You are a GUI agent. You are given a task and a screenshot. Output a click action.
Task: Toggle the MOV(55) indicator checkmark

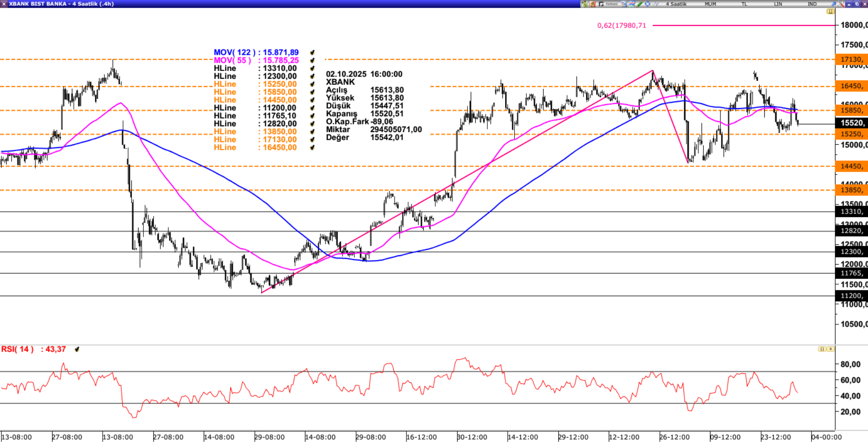click(312, 61)
